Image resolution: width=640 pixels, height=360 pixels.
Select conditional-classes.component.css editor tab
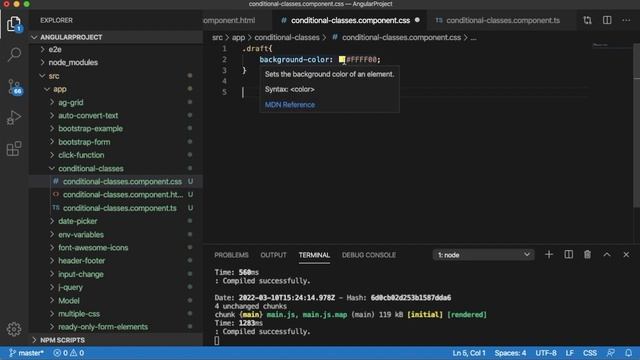point(350,20)
